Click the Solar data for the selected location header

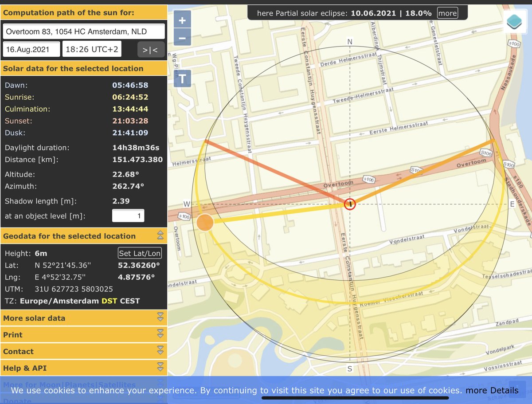(83, 68)
